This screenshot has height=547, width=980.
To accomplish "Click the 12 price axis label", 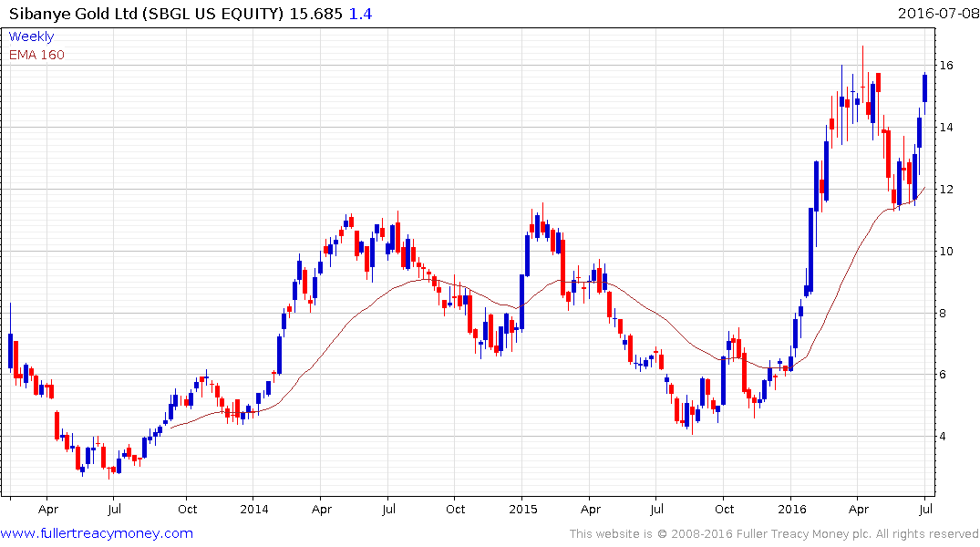I will pyautogui.click(x=946, y=189).
